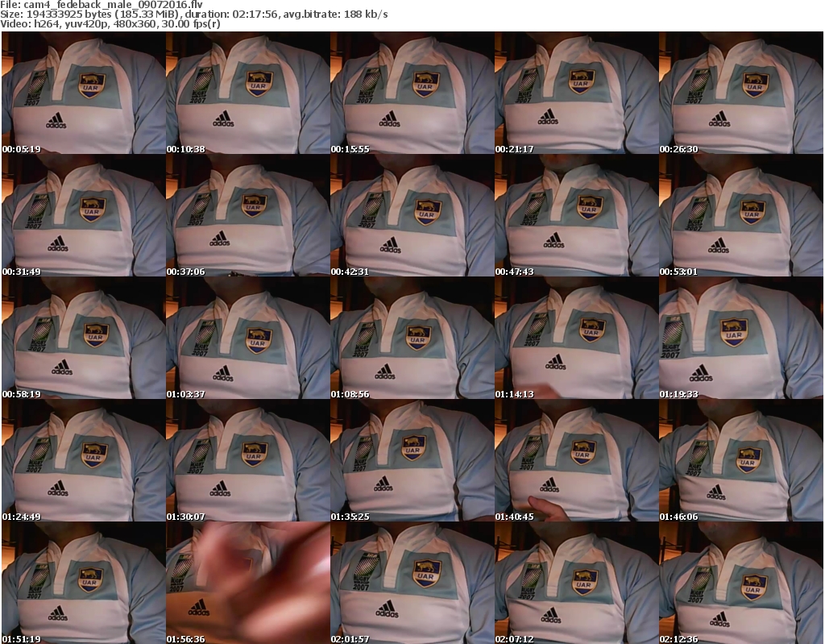Choose the 00:42:31 thumbnail

412,215
